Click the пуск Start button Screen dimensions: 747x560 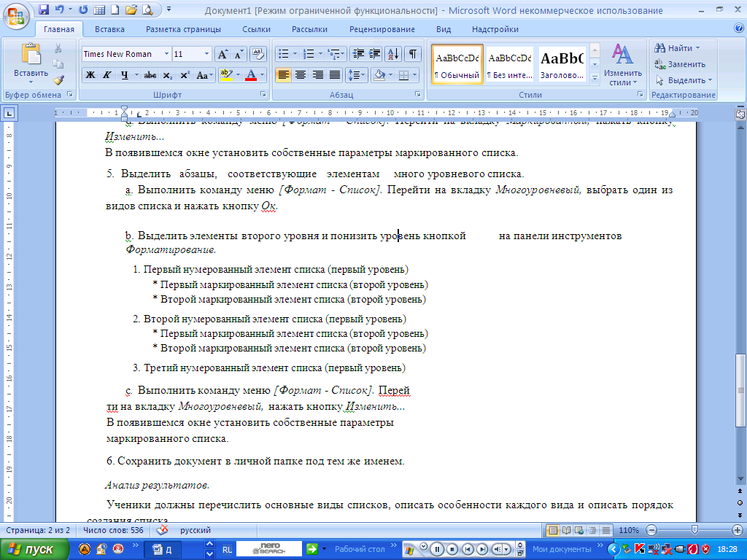34,550
